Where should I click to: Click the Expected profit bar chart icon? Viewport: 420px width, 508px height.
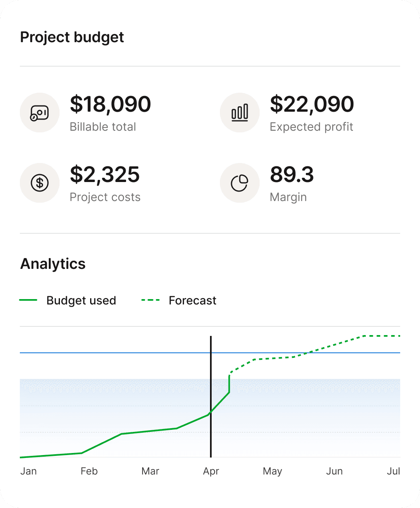point(240,113)
